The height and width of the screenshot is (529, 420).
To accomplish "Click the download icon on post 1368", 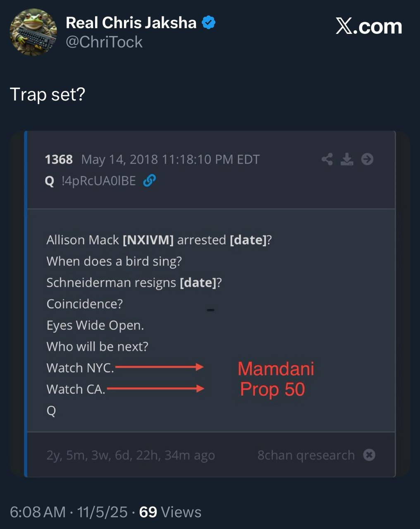I will 347,159.
